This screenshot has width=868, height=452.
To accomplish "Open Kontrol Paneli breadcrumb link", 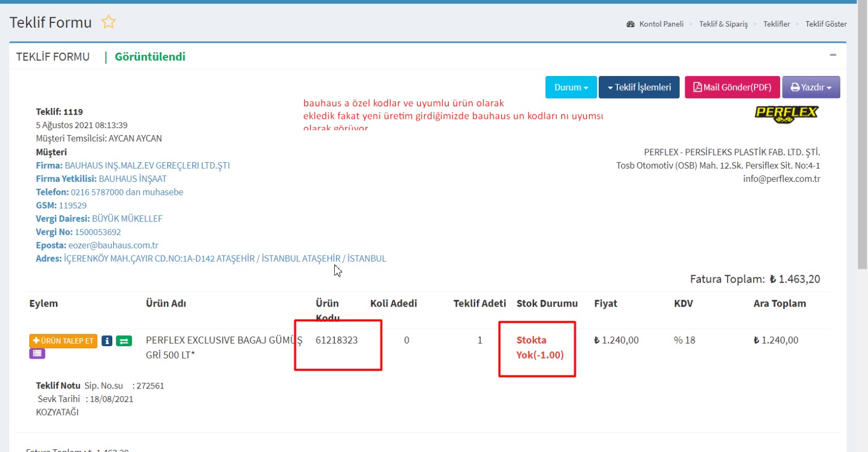I will (661, 24).
